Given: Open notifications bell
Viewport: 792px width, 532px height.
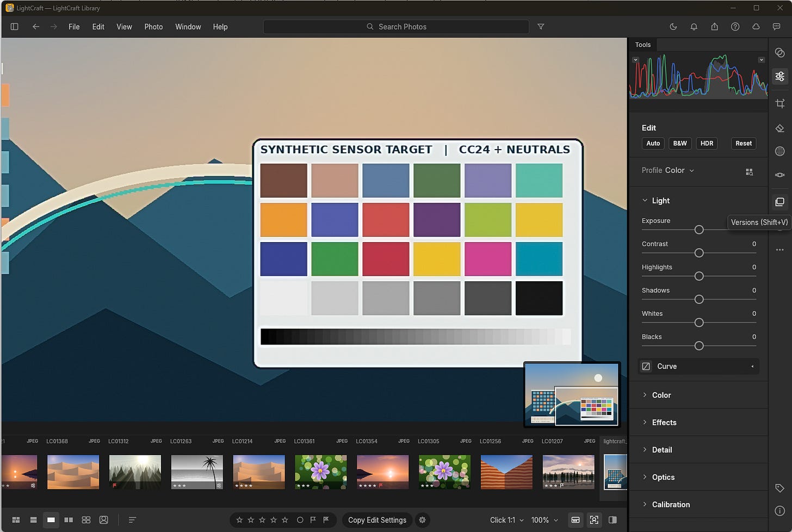Looking at the screenshot, I should click(x=694, y=27).
